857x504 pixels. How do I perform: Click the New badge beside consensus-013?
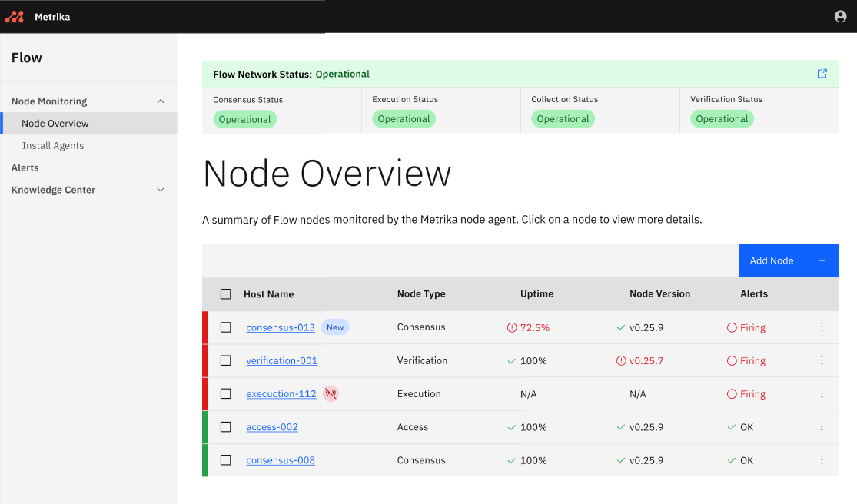point(335,327)
